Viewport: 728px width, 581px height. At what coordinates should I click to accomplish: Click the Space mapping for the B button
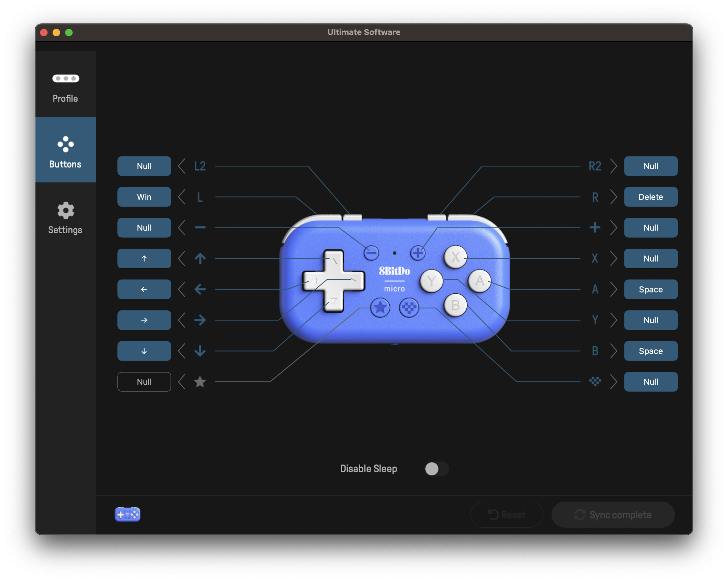tap(651, 351)
